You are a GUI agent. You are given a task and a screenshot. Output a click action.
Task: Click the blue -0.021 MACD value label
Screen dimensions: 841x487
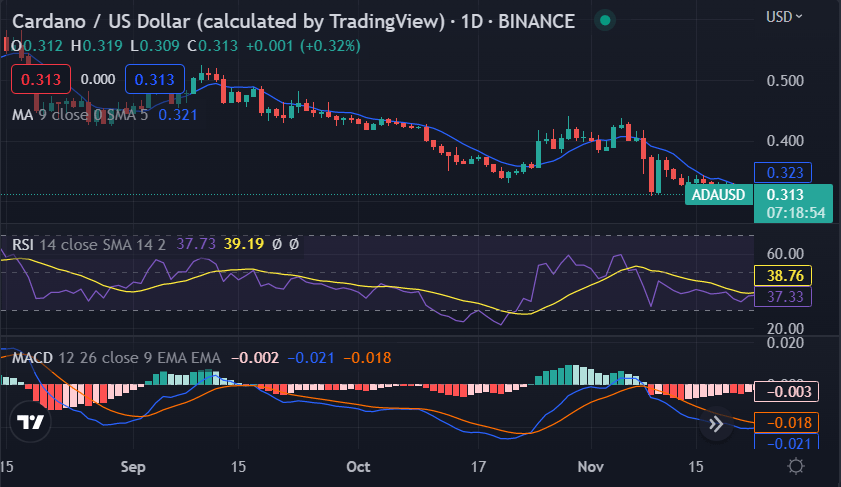(x=786, y=443)
